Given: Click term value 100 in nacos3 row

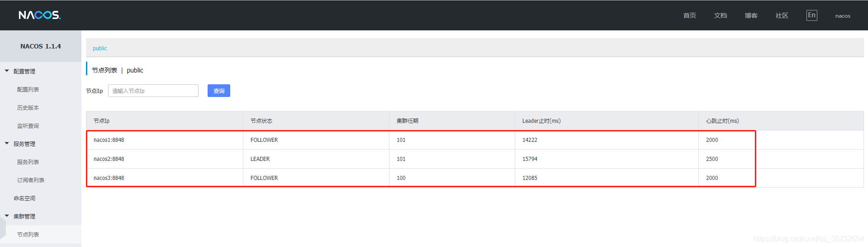Looking at the screenshot, I should click(401, 178).
